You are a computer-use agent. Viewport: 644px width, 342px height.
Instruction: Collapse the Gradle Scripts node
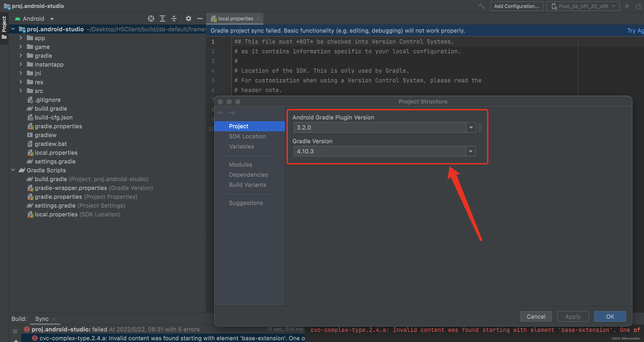click(13, 170)
